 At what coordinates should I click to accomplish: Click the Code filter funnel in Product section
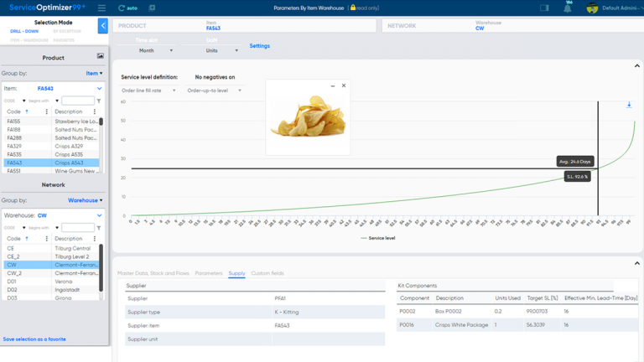click(99, 101)
